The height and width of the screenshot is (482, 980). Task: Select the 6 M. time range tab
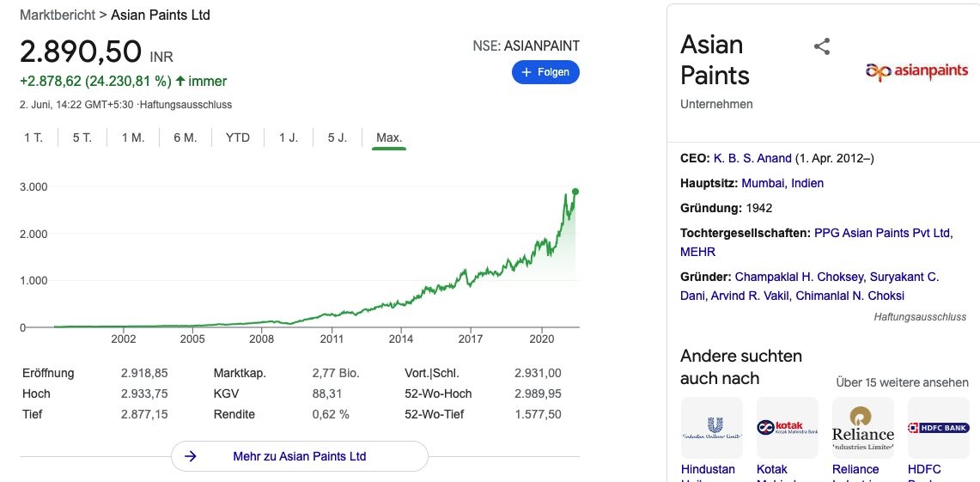pyautogui.click(x=185, y=137)
